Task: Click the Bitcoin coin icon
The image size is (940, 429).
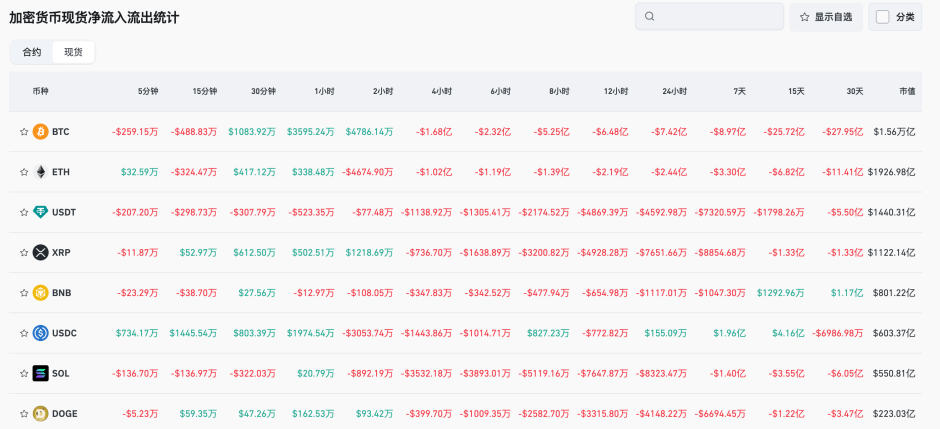Action: click(40, 132)
